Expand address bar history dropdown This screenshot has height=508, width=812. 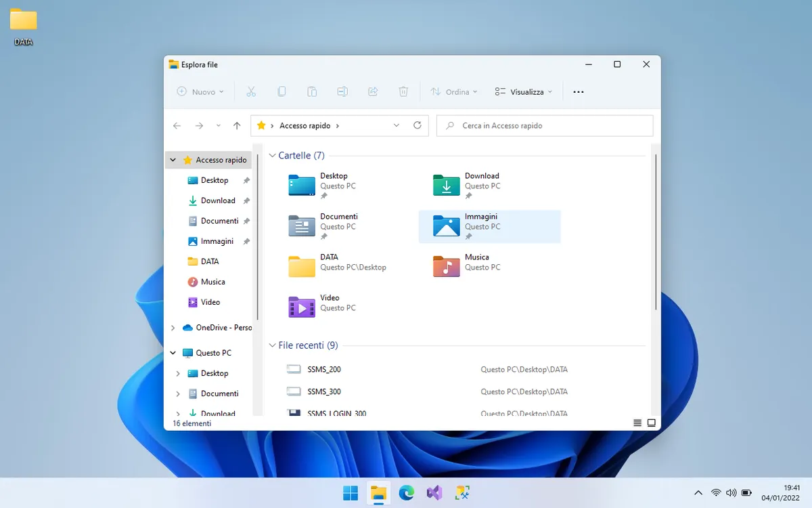tap(397, 125)
